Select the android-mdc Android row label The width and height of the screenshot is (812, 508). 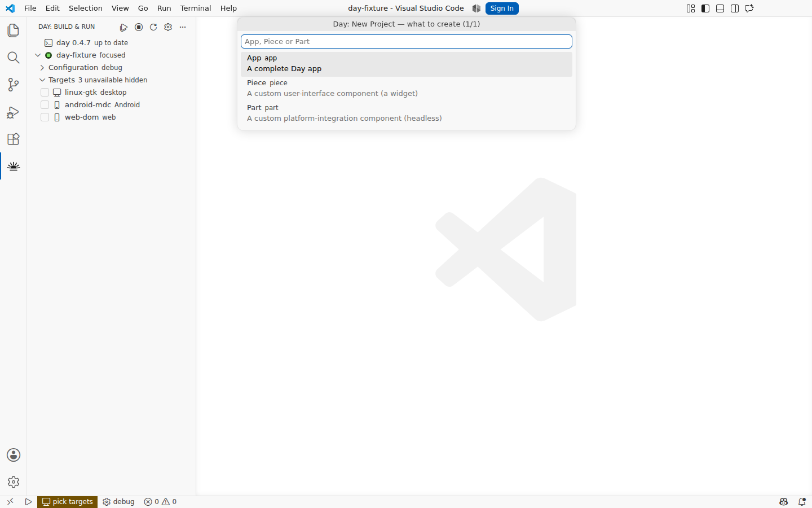click(102, 105)
